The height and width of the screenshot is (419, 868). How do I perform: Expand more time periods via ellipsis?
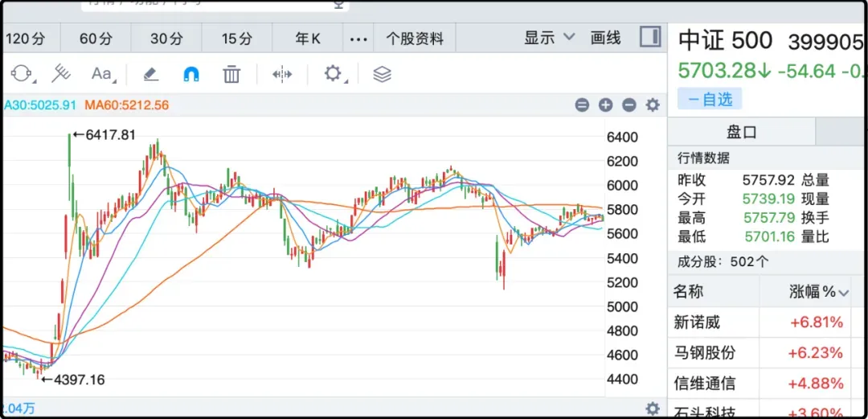[x=359, y=39]
